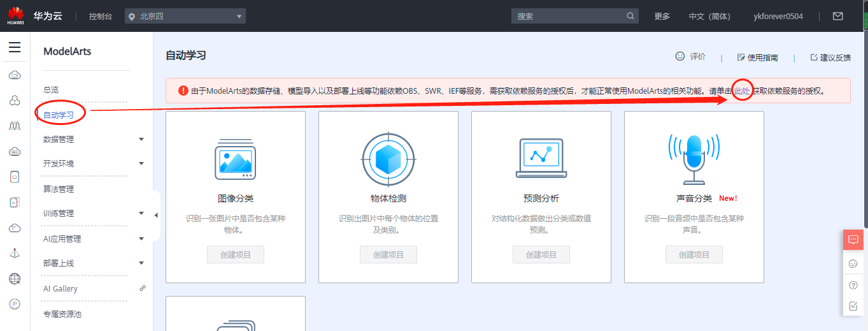Click the 图像分类 card title
The height and width of the screenshot is (331, 868).
pyautogui.click(x=236, y=198)
